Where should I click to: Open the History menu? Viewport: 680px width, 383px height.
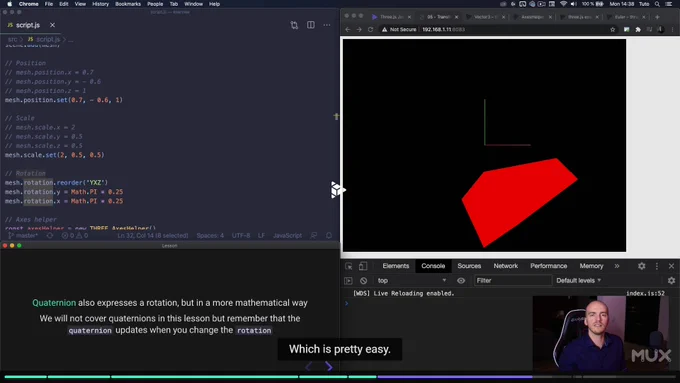click(100, 4)
